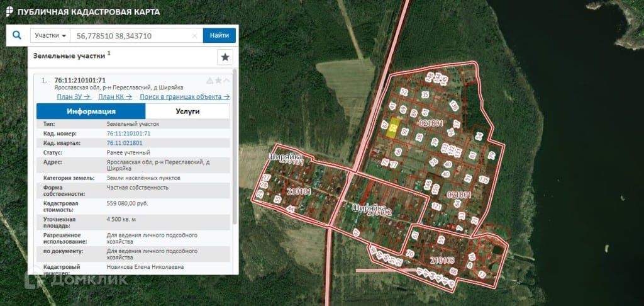This screenshot has width=644, height=306.
Task: Click the Найти button
Action: (x=219, y=35)
